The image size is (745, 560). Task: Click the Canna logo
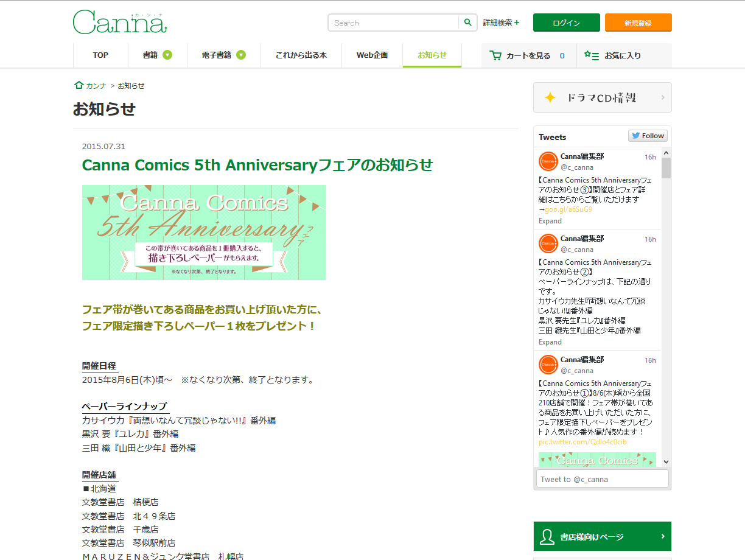[x=120, y=22]
